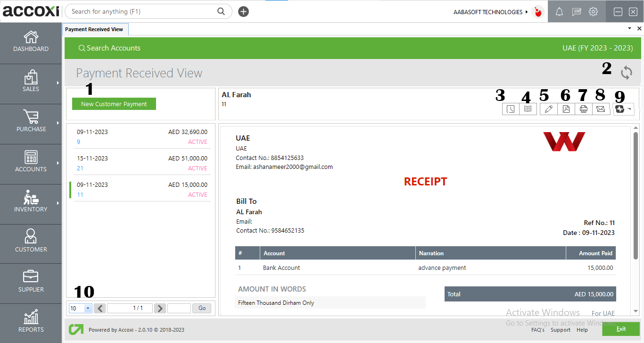The width and height of the screenshot is (644, 343).
Task: Email the receipt to the customer
Action: pyautogui.click(x=601, y=109)
